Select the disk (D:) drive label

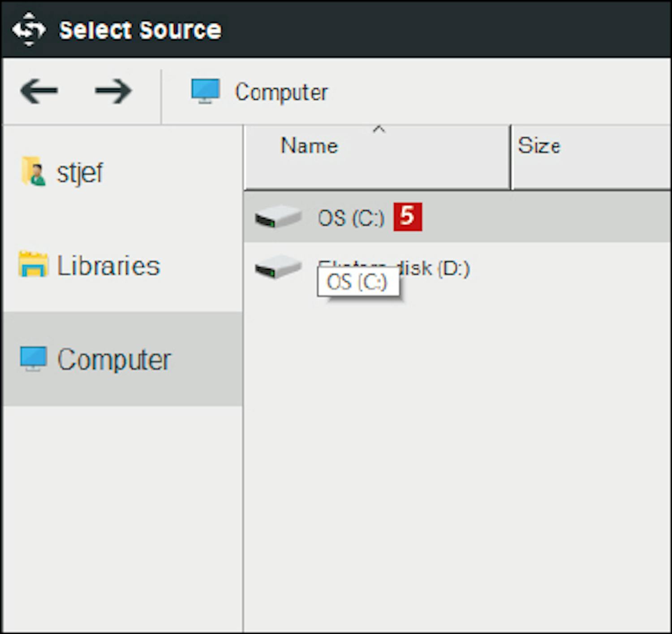click(x=435, y=268)
